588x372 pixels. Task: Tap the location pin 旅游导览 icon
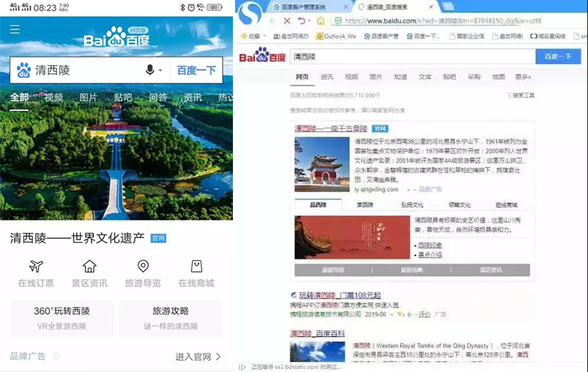coord(143,266)
